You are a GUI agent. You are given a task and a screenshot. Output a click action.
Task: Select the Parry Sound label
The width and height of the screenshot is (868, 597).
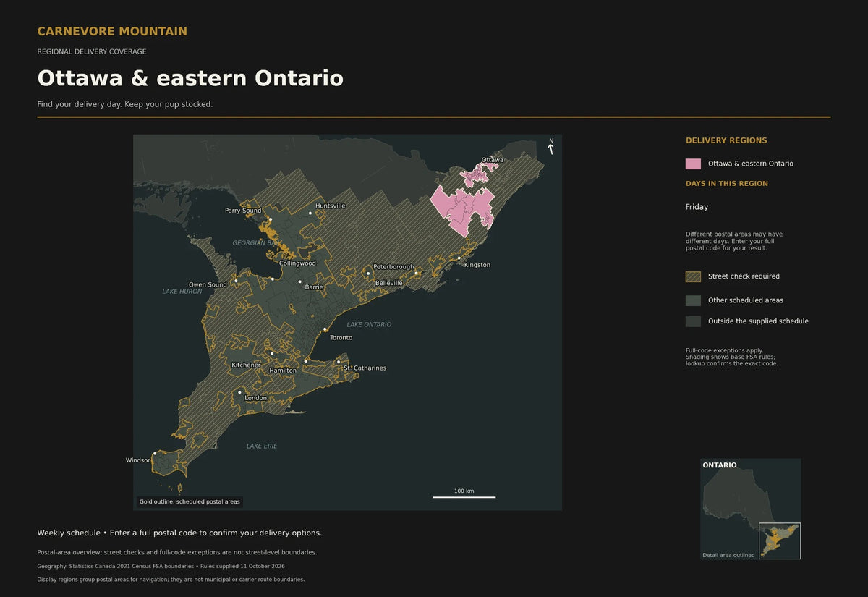[x=243, y=211]
